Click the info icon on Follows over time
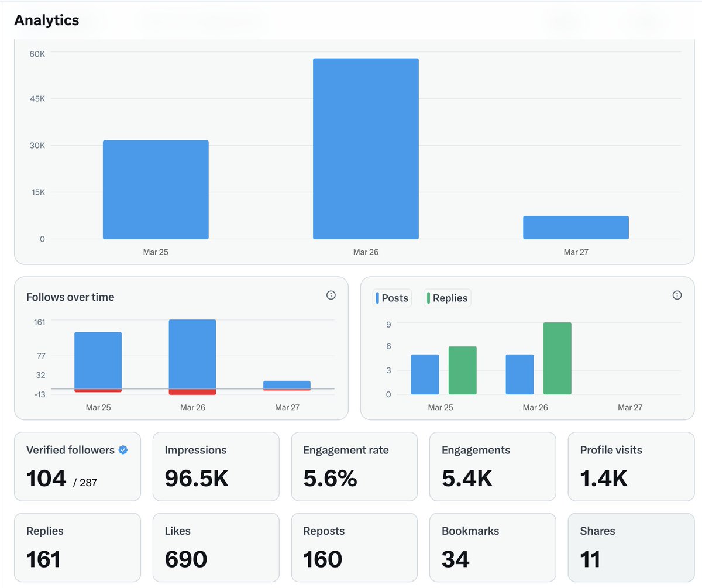 [331, 295]
